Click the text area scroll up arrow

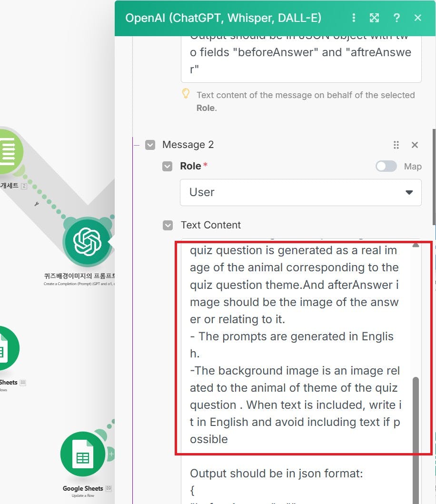(x=416, y=245)
